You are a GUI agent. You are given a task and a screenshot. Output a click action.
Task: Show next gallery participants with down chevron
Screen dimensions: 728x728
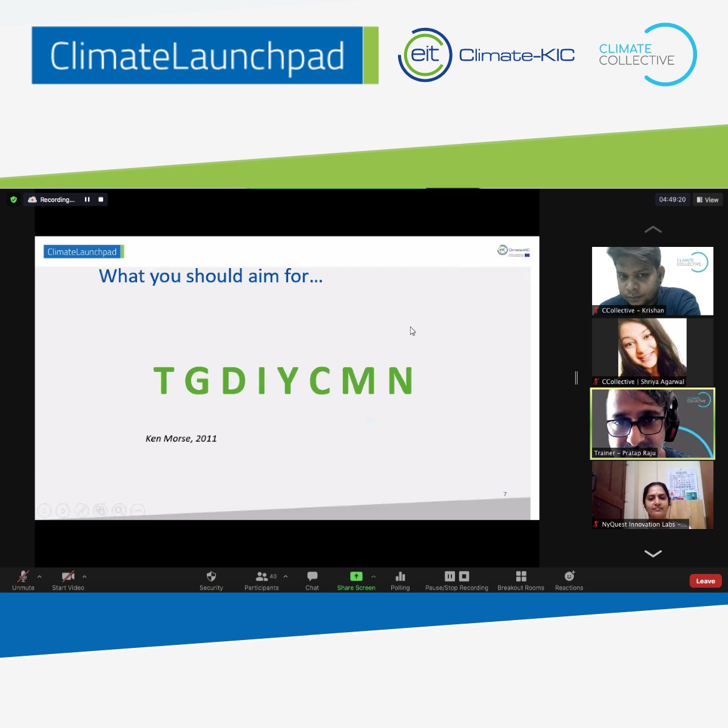click(x=653, y=553)
